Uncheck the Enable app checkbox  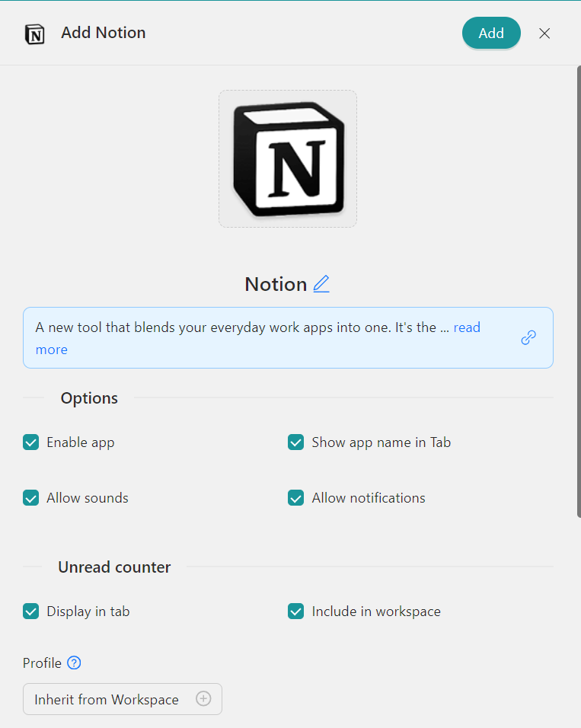click(x=31, y=442)
